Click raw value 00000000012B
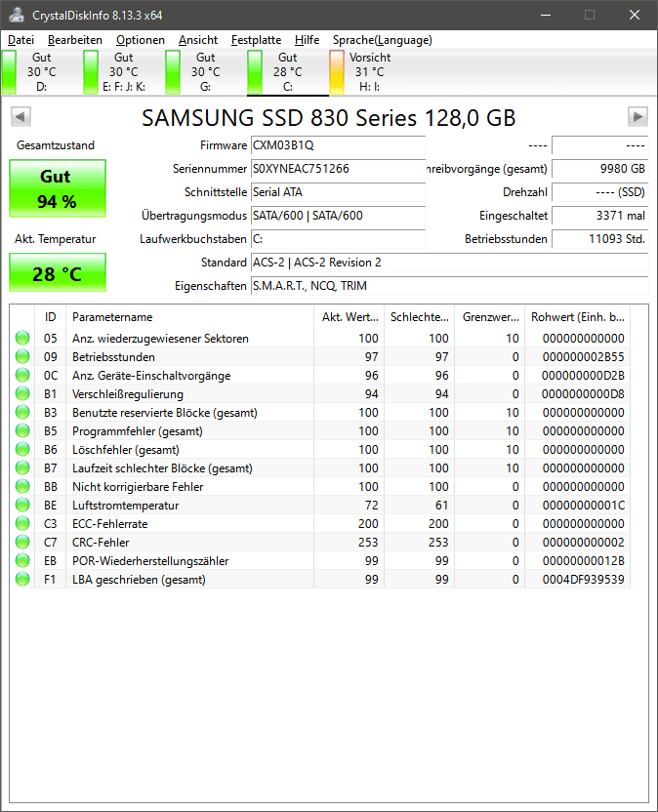Screen dimensions: 658x812 click(584, 561)
